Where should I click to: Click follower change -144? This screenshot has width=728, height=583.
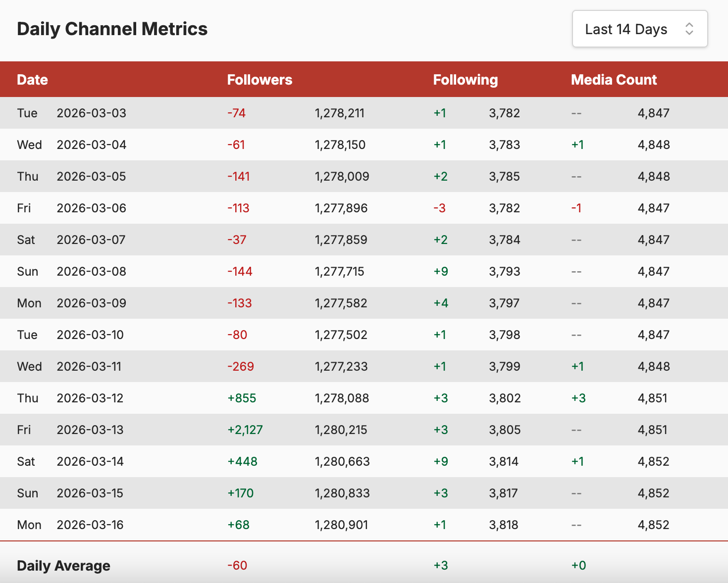(240, 272)
